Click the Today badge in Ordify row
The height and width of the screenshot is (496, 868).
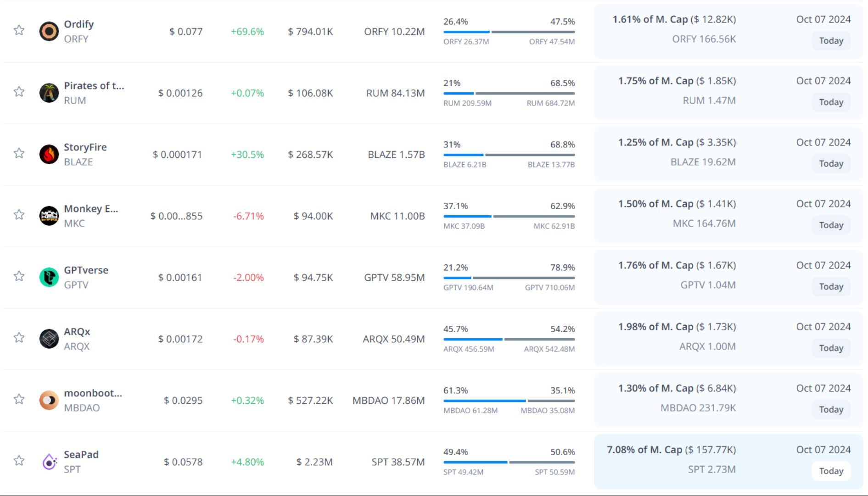click(x=831, y=40)
